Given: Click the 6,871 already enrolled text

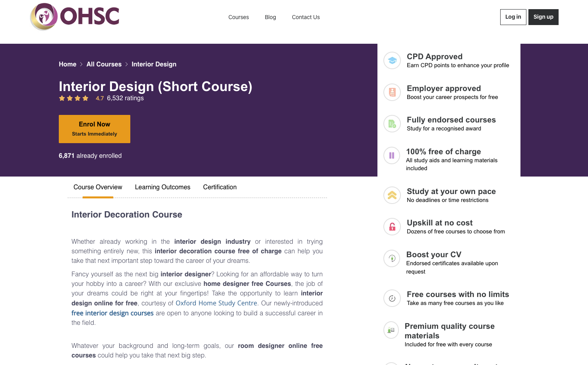Looking at the screenshot, I should [90, 156].
